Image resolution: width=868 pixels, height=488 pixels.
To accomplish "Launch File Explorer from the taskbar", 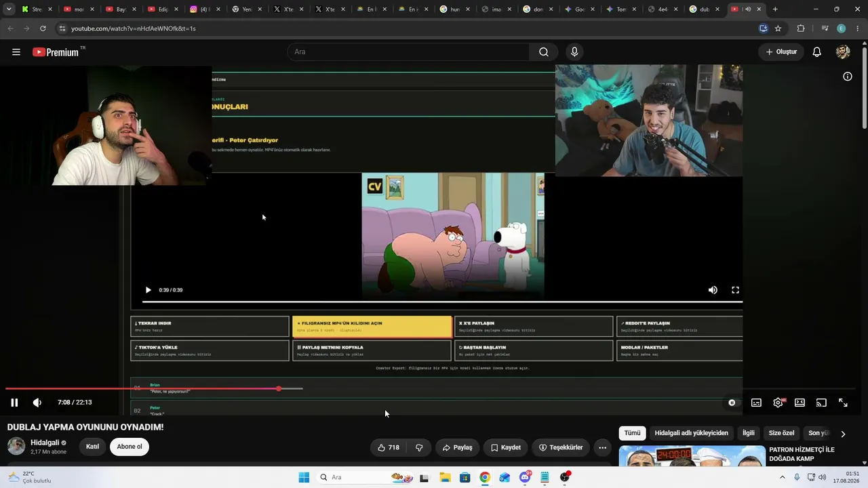I will point(445,477).
